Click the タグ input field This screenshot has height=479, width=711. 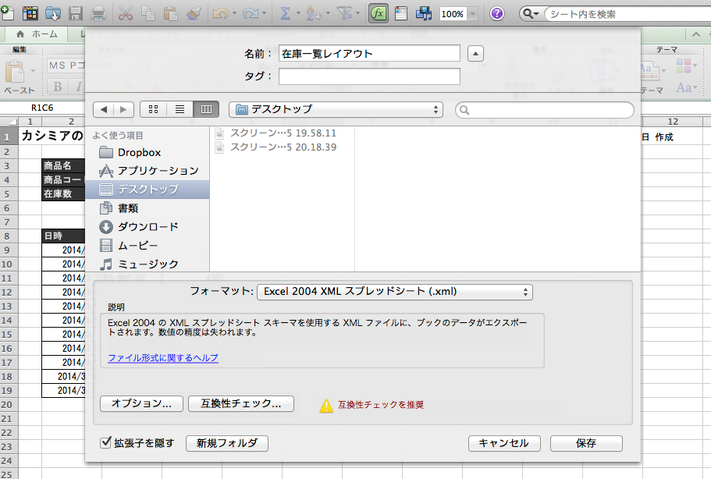(x=370, y=76)
